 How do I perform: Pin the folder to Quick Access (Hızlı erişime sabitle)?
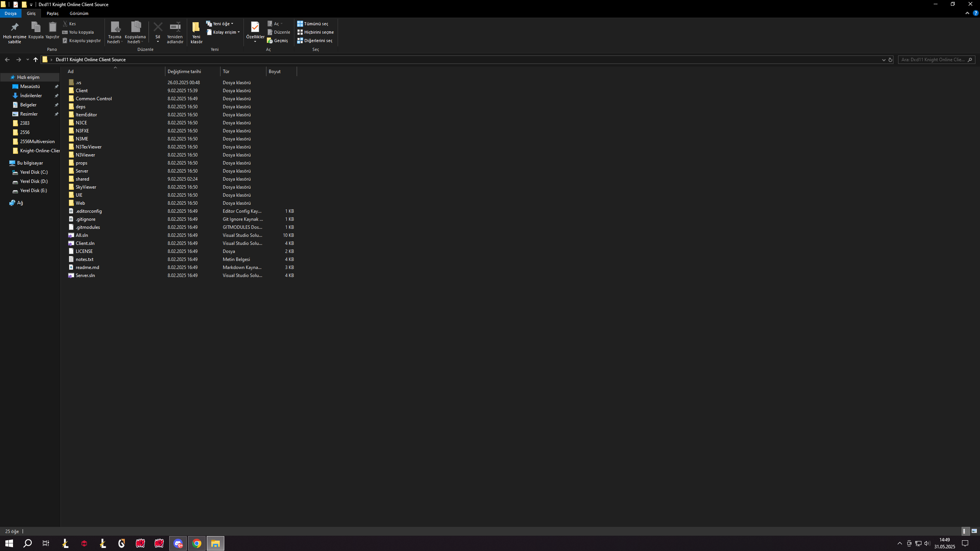[15, 33]
